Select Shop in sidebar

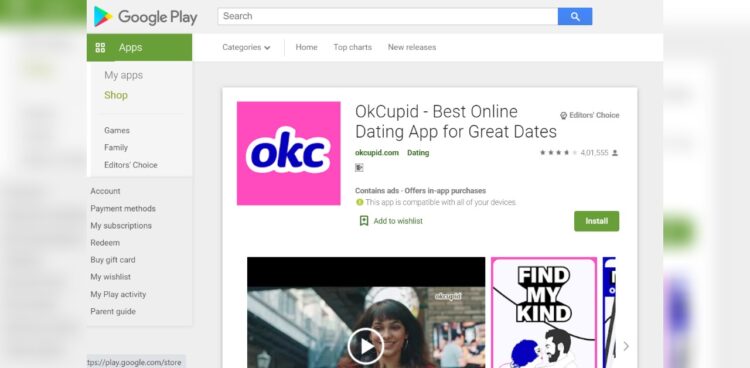click(116, 95)
